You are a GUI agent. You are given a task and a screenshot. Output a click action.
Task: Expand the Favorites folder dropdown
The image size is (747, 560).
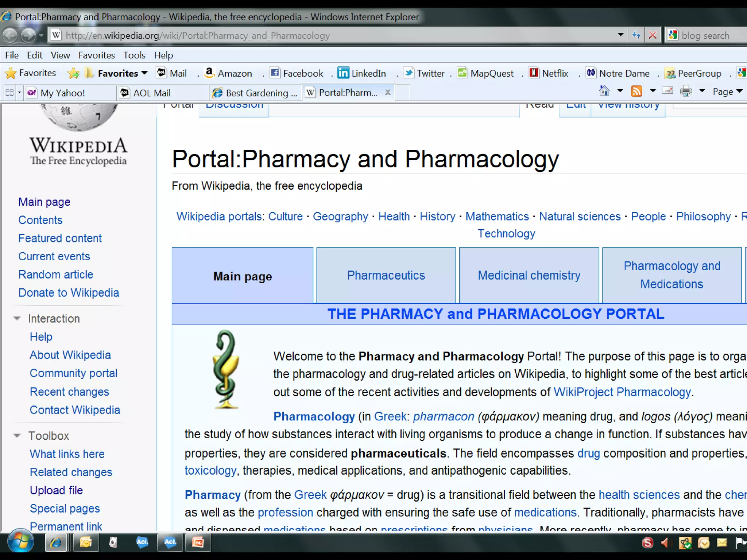pyautogui.click(x=144, y=73)
